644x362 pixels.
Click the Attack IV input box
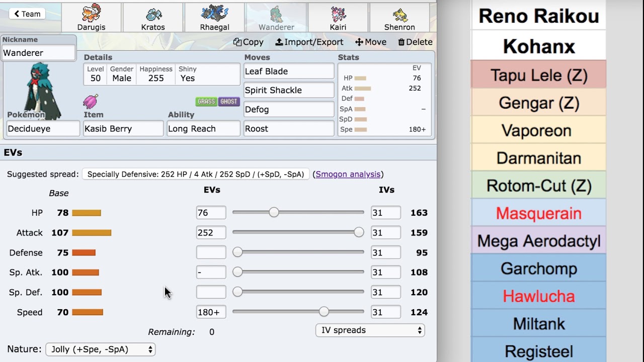pos(386,233)
